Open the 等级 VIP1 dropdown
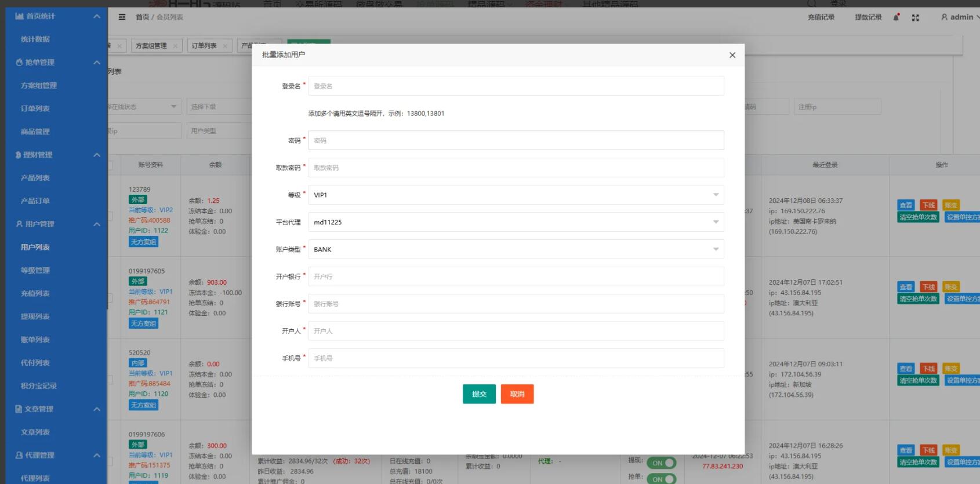 [x=516, y=195]
